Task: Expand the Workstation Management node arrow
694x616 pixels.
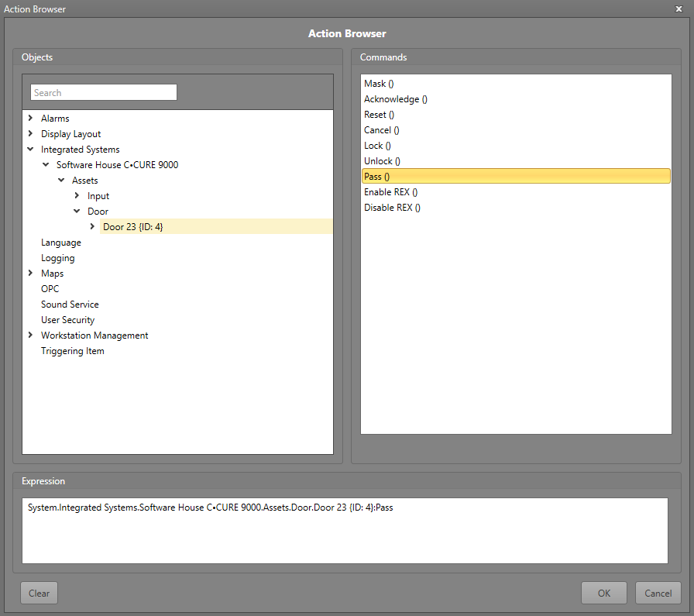Action: (30, 336)
